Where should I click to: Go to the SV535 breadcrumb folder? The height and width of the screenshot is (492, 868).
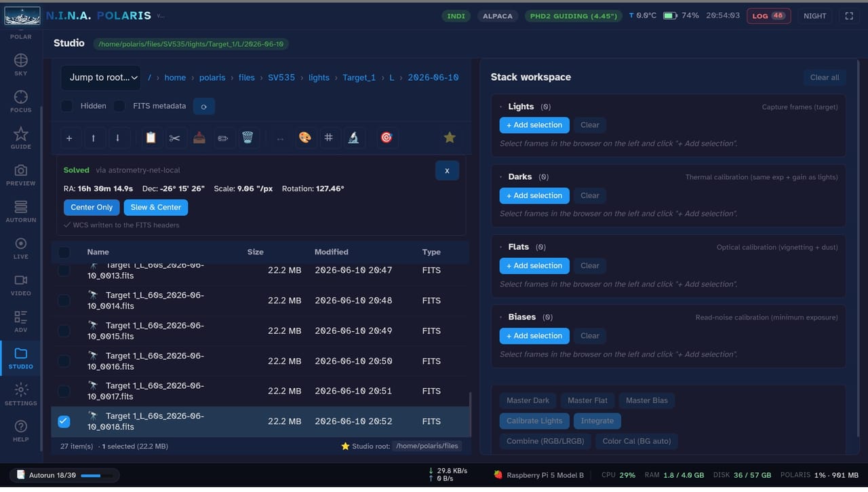click(x=281, y=77)
